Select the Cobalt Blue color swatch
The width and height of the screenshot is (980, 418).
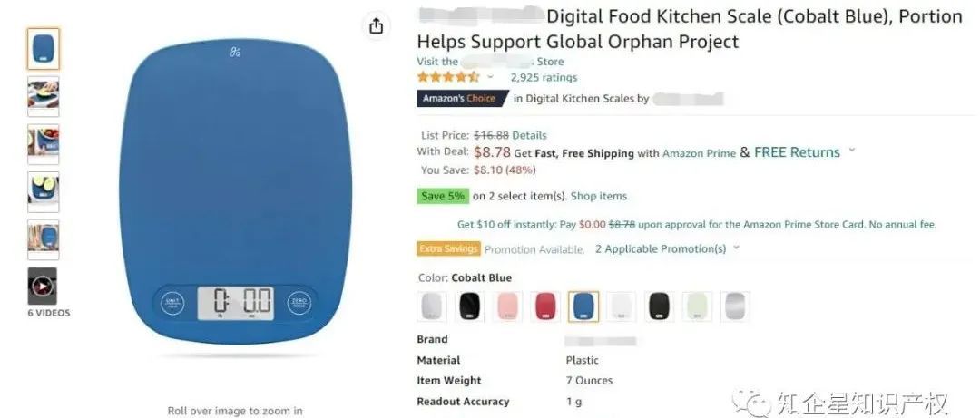click(x=583, y=306)
